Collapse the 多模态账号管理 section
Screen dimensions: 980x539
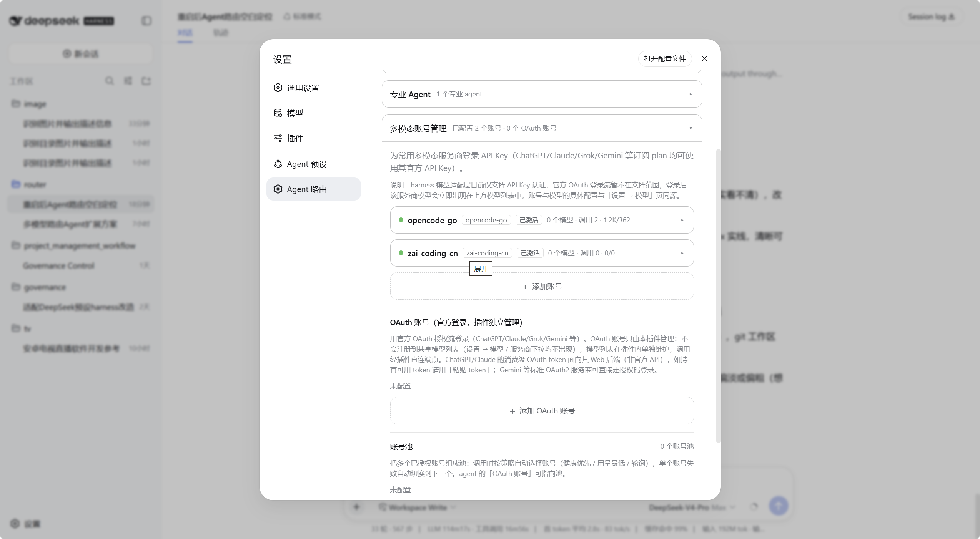pos(542,128)
